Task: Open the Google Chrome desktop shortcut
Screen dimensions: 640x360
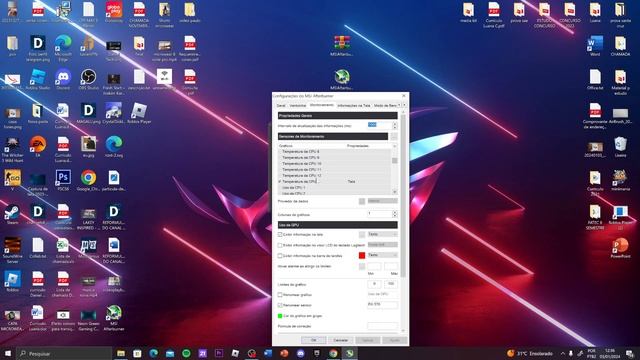Action: click(88, 180)
